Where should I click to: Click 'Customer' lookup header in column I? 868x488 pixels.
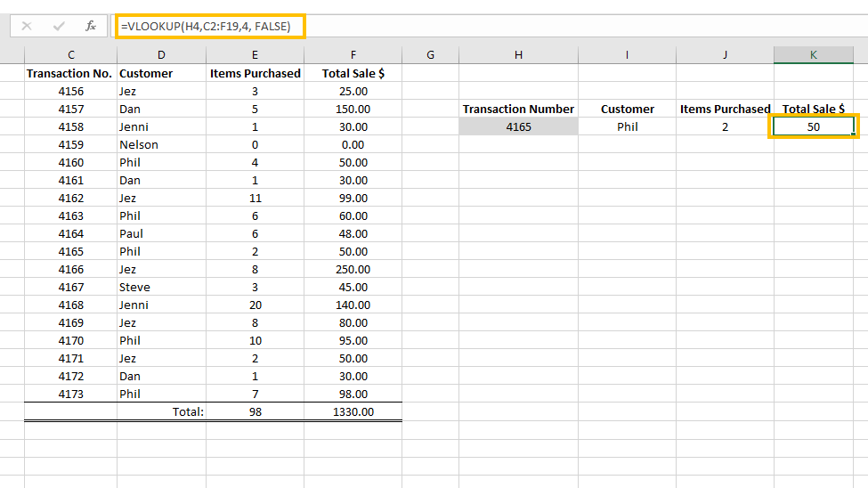(627, 110)
